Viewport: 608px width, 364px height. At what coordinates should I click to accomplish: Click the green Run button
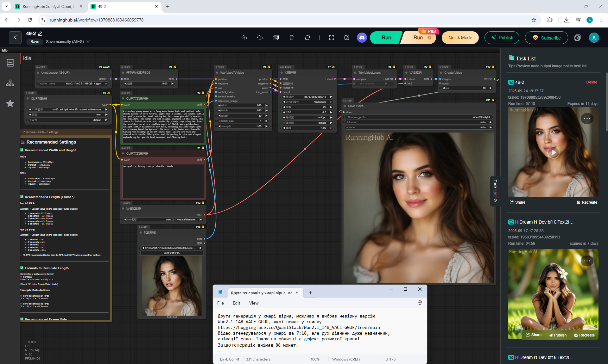click(x=386, y=38)
